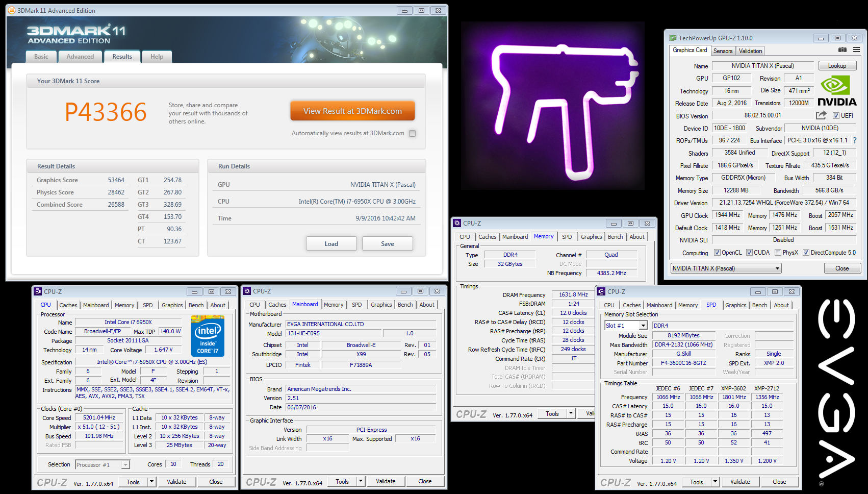Click the Save button in Run Details

[x=387, y=244]
